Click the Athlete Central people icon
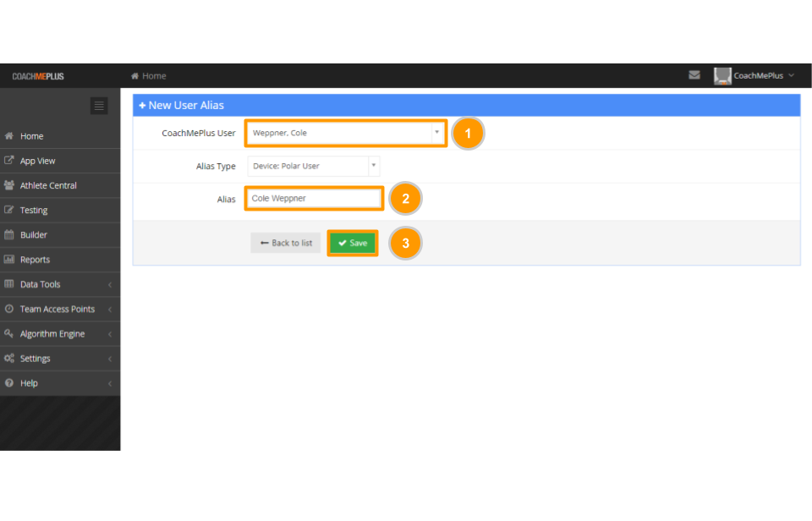 (x=9, y=185)
